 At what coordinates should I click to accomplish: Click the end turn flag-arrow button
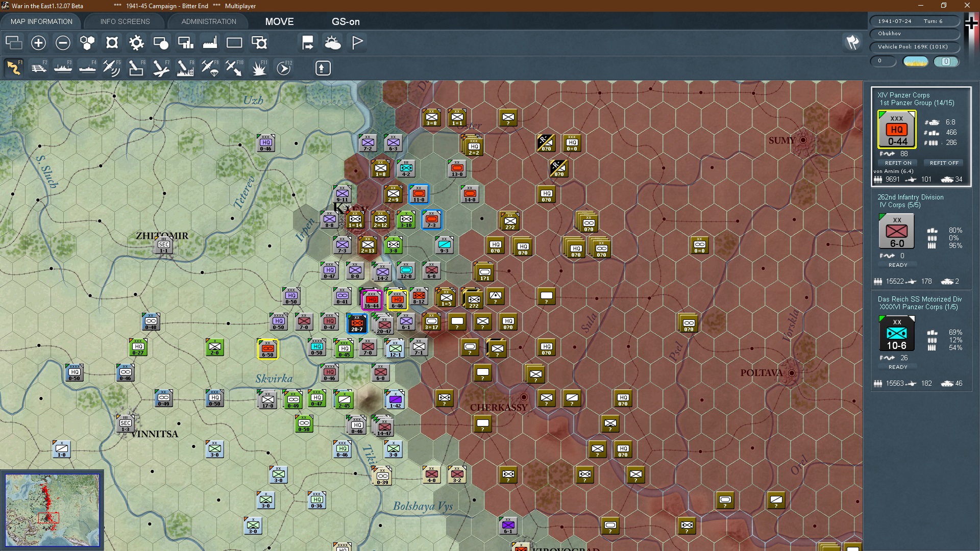[307, 43]
